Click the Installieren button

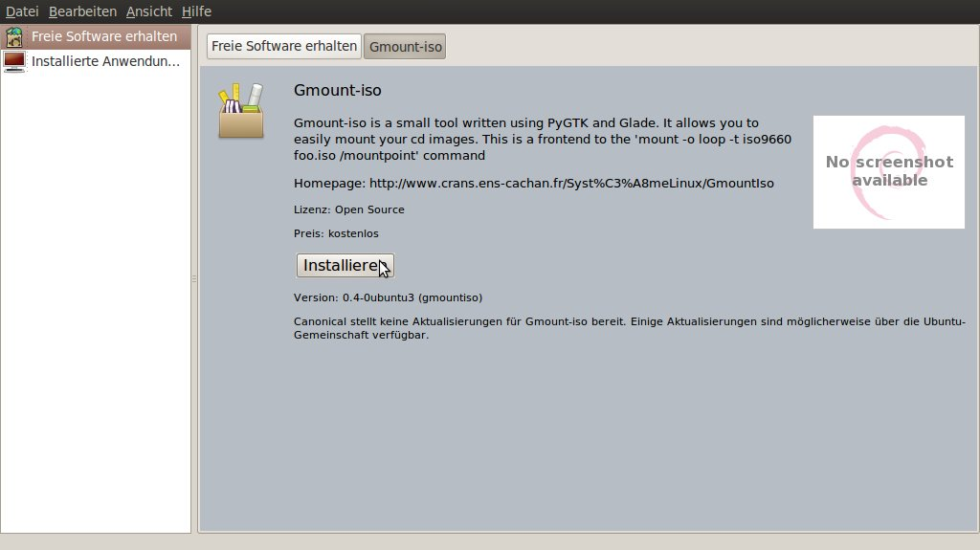click(x=345, y=265)
